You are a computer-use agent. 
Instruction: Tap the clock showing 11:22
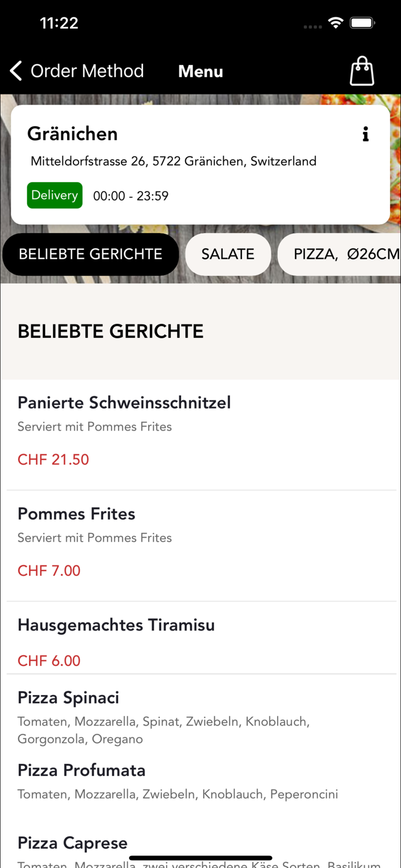pos(59,23)
